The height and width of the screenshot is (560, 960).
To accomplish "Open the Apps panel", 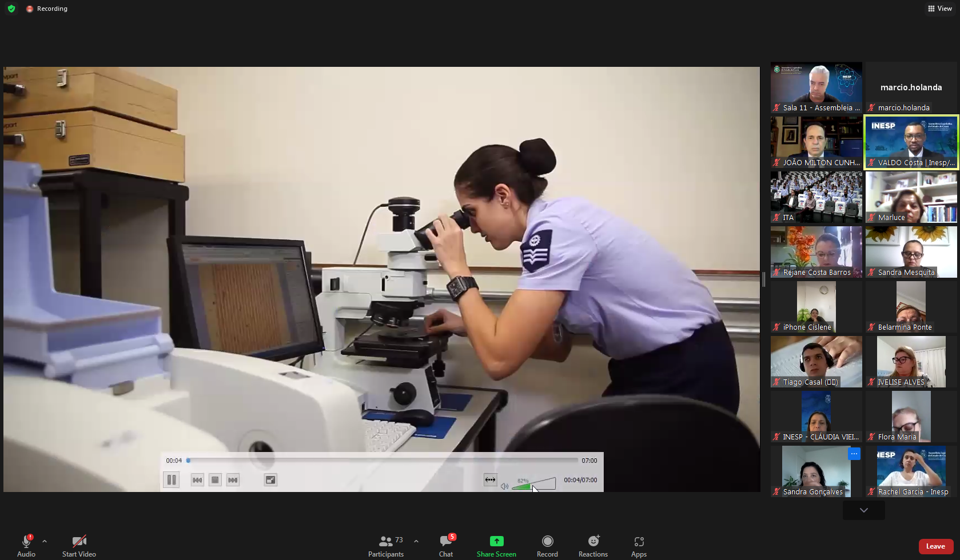I will (639, 545).
